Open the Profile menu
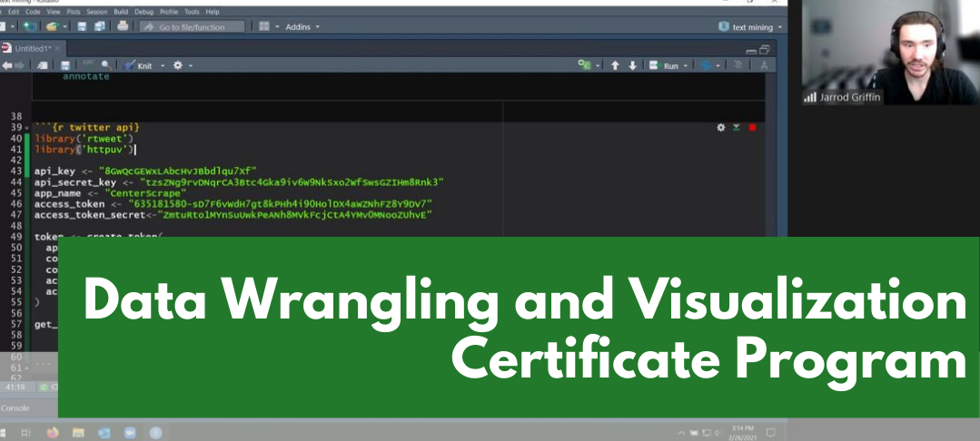980x441 pixels. [169, 11]
